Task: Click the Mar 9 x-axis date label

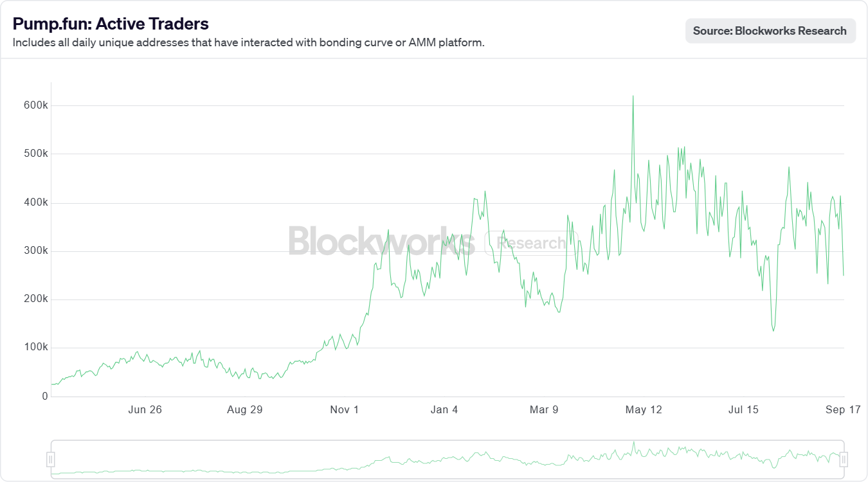Action: click(x=544, y=410)
